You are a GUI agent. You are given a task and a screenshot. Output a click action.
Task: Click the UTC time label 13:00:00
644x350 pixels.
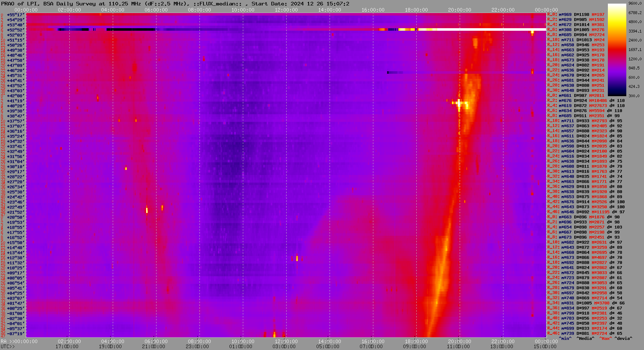pyautogui.click(x=501, y=346)
